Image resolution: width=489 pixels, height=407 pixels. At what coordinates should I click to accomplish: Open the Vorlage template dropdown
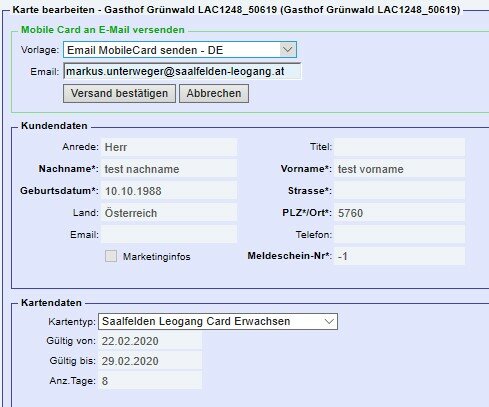pyautogui.click(x=180, y=50)
